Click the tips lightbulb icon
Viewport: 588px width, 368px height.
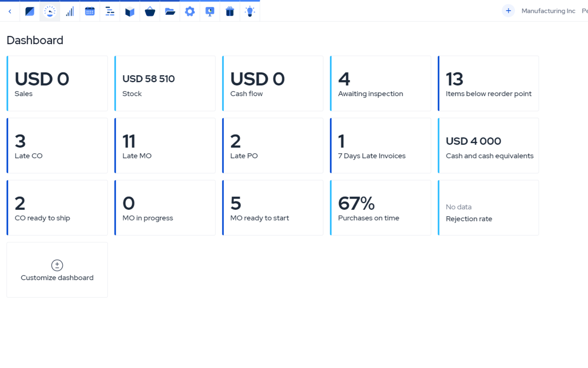click(250, 11)
